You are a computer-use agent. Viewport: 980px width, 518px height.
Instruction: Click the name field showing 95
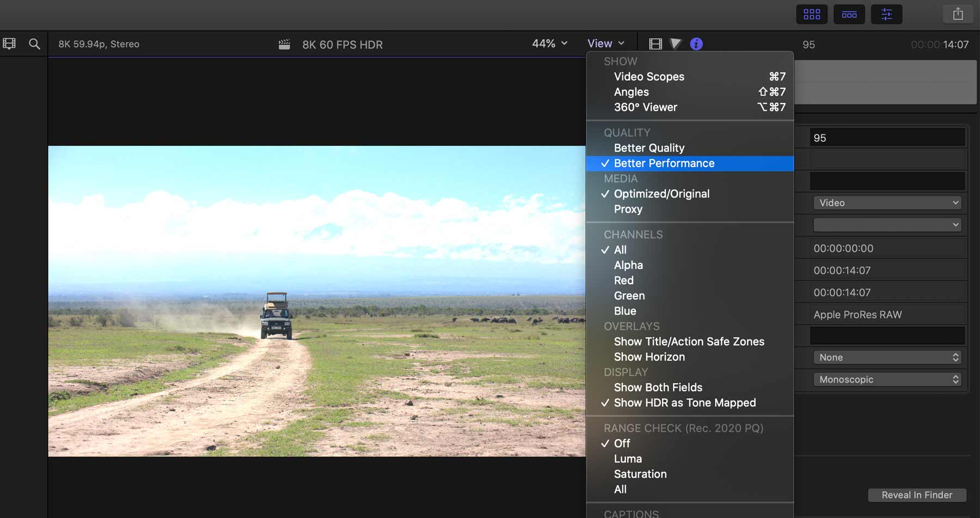pyautogui.click(x=887, y=138)
